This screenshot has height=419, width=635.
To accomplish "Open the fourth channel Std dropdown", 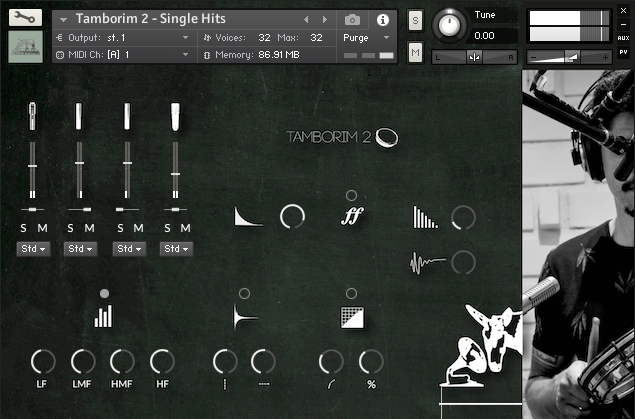I will coord(177,249).
